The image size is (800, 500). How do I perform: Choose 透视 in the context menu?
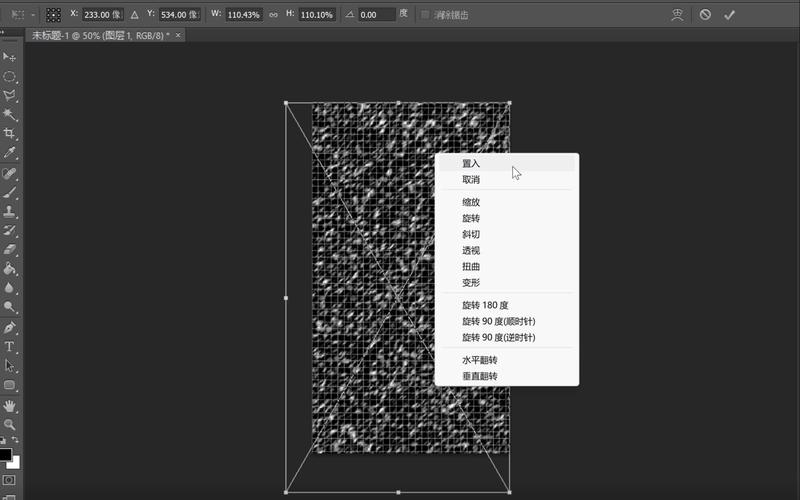coord(507,251)
